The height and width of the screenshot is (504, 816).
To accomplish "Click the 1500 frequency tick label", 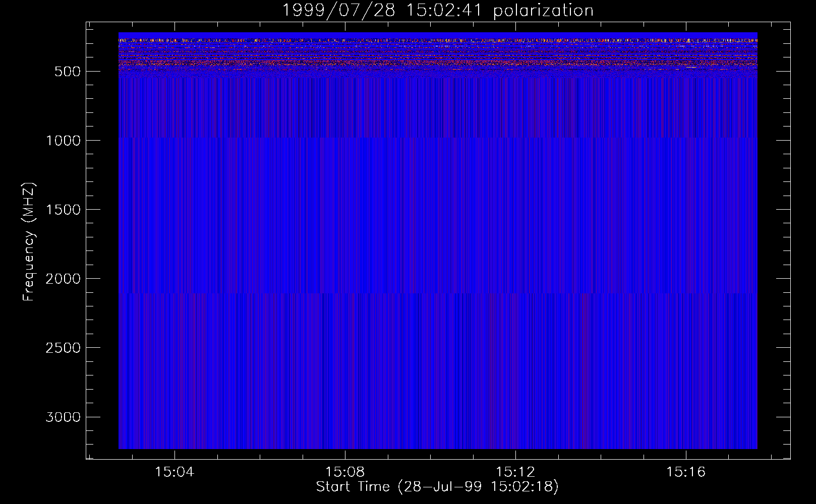I will click(x=63, y=210).
